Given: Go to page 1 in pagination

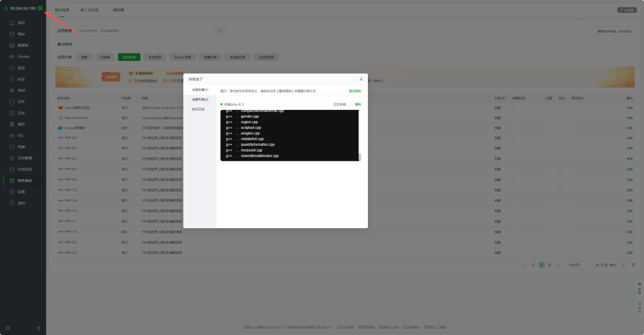Looking at the screenshot, I should tap(533, 265).
